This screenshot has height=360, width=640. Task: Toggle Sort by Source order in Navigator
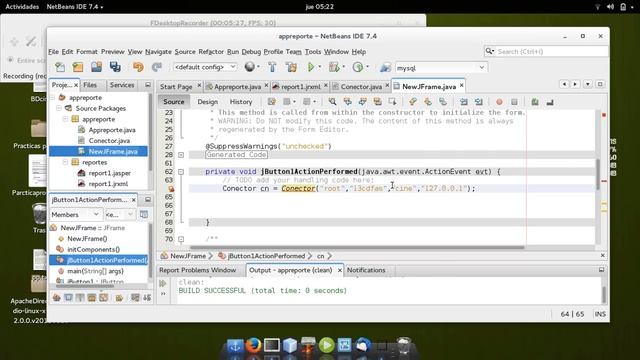[147, 298]
